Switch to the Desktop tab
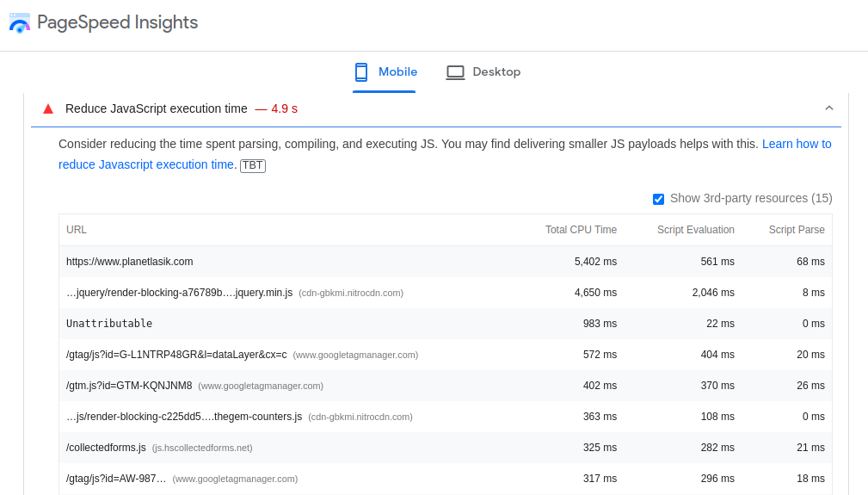The image size is (868, 495). [x=483, y=72]
